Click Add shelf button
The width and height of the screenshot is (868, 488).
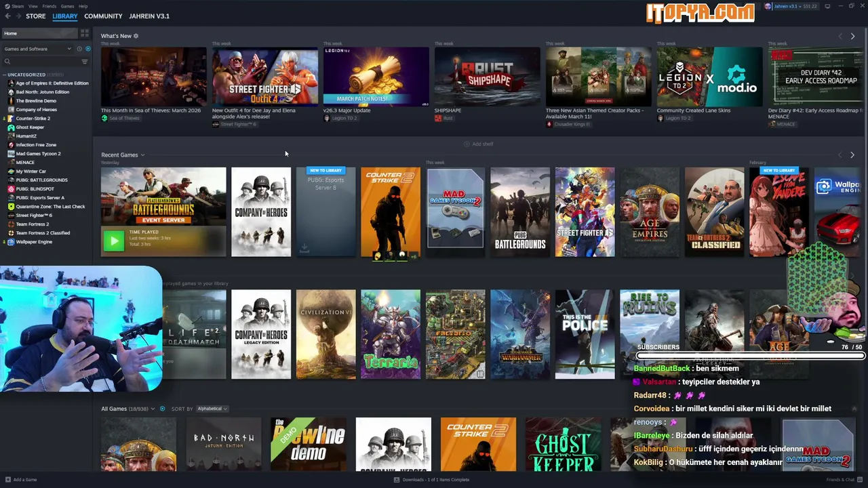479,144
